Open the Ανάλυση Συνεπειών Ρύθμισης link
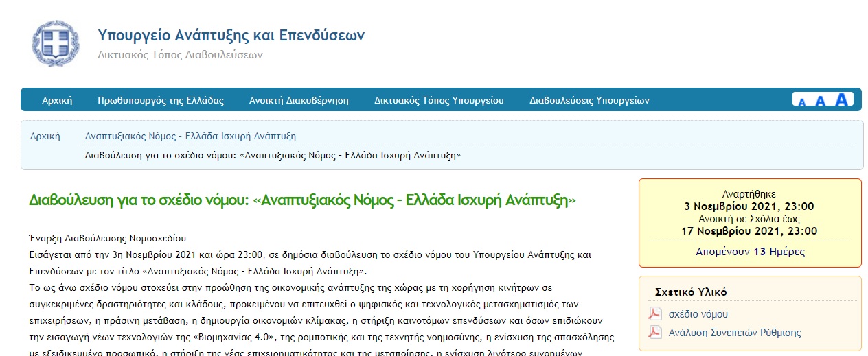 pos(735,333)
